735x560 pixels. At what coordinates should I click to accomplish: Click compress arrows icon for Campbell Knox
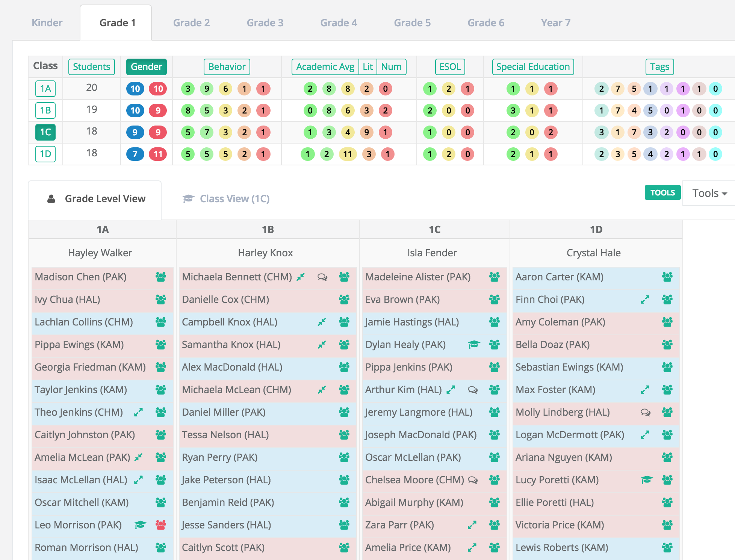click(322, 322)
